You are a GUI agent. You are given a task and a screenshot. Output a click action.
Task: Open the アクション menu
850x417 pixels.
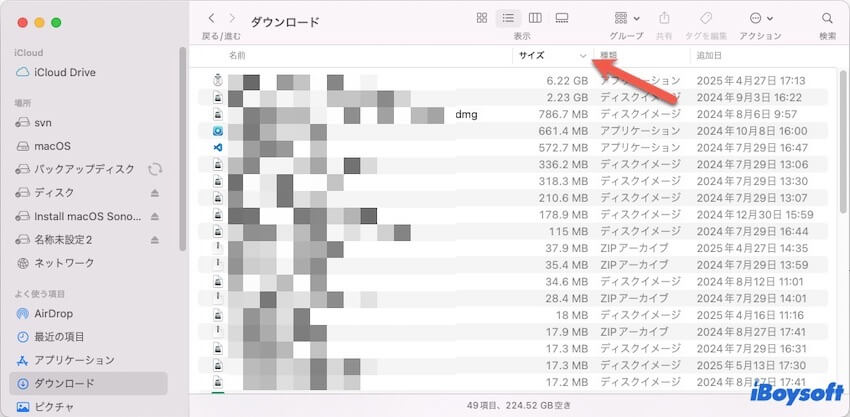pos(760,18)
